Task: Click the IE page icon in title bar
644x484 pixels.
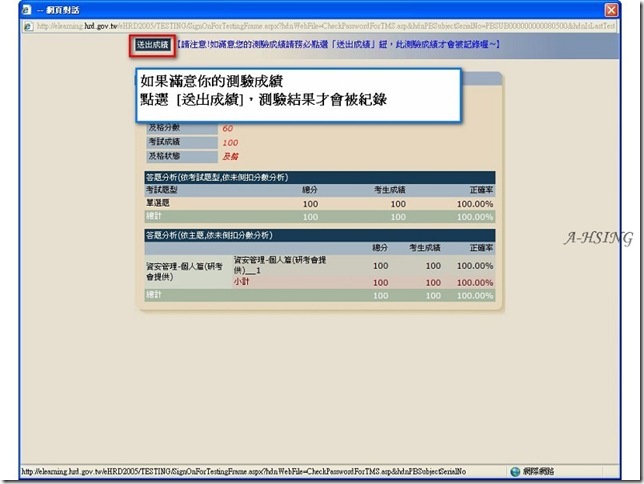Action: coord(27,9)
